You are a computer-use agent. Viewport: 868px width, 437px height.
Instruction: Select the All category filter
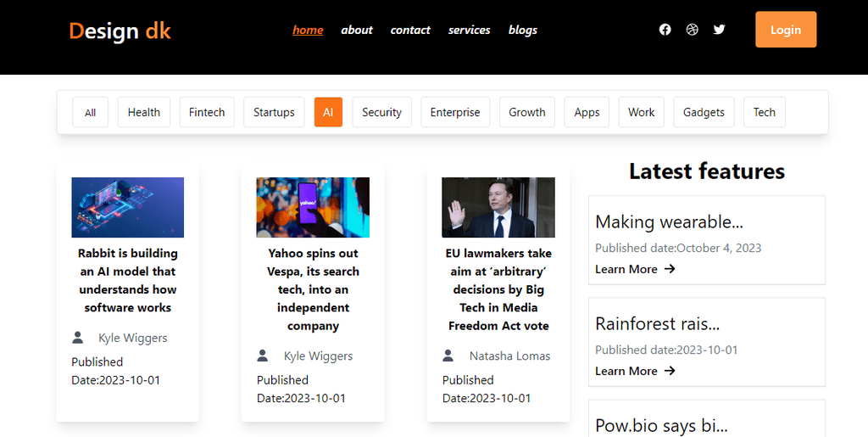[x=90, y=113]
